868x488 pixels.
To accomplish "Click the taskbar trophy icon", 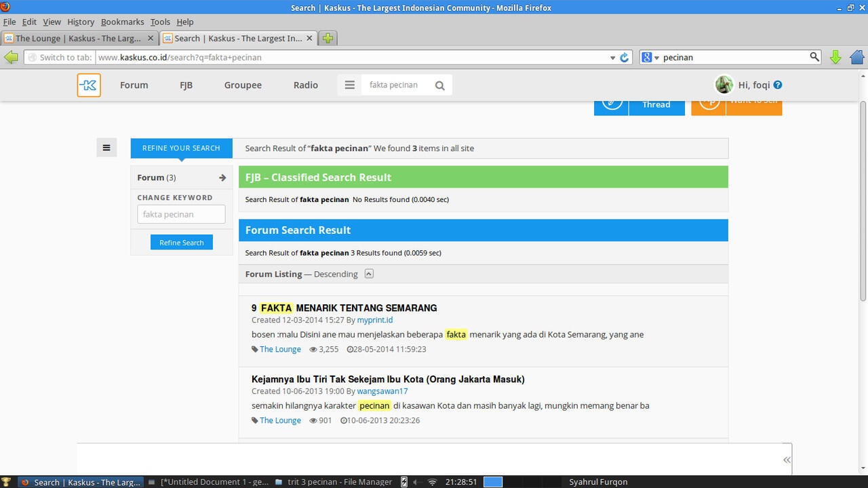I will (x=7, y=482).
